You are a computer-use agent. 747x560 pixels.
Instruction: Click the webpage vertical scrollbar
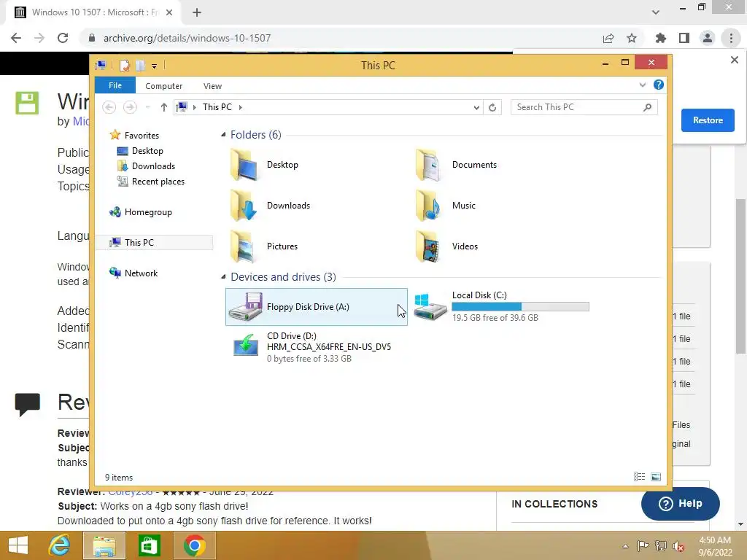(740, 276)
